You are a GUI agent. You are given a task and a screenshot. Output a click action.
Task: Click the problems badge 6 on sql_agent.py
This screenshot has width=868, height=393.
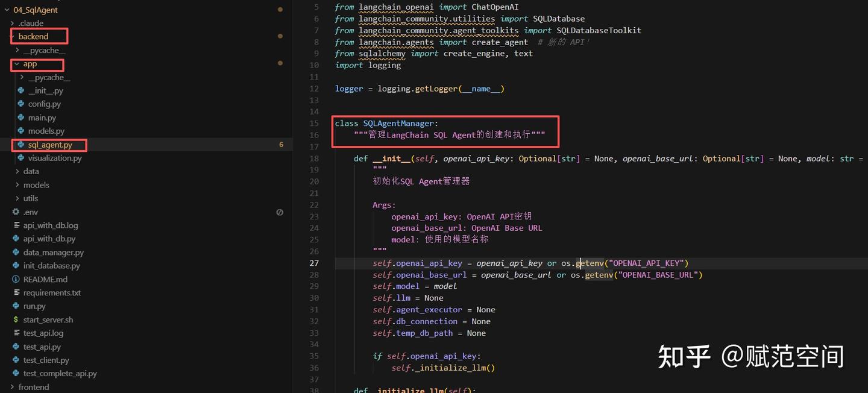pyautogui.click(x=280, y=145)
